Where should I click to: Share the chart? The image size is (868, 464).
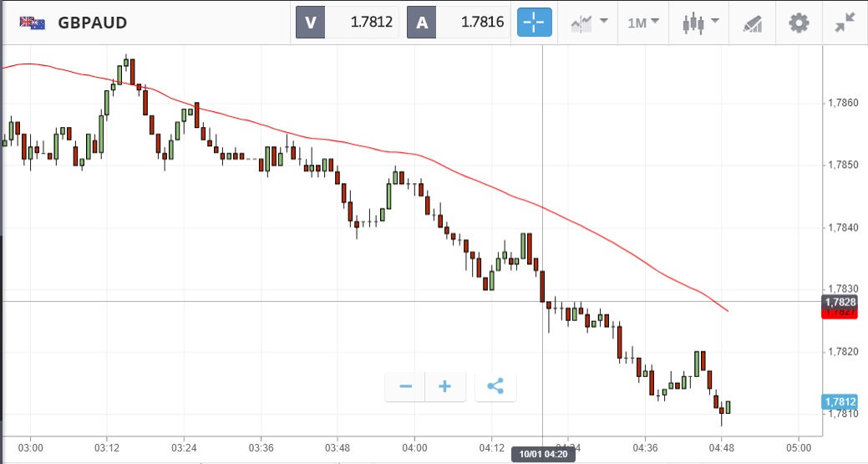coord(495,386)
